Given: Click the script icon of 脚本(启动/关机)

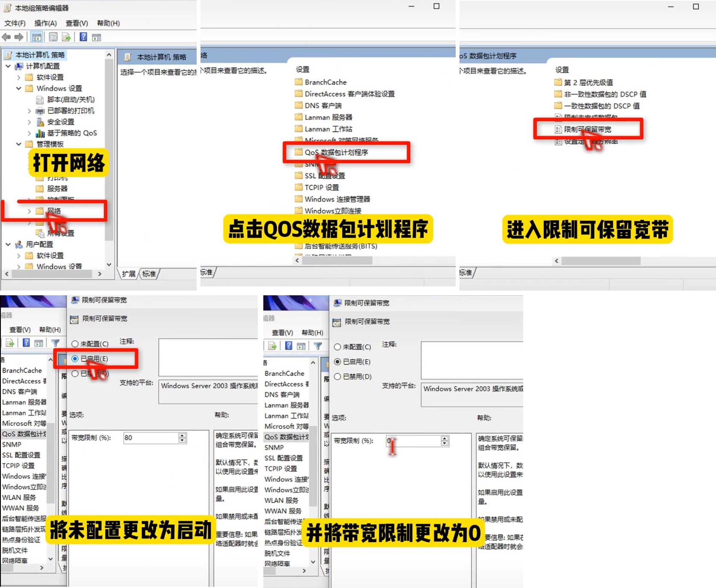Looking at the screenshot, I should tap(40, 100).
